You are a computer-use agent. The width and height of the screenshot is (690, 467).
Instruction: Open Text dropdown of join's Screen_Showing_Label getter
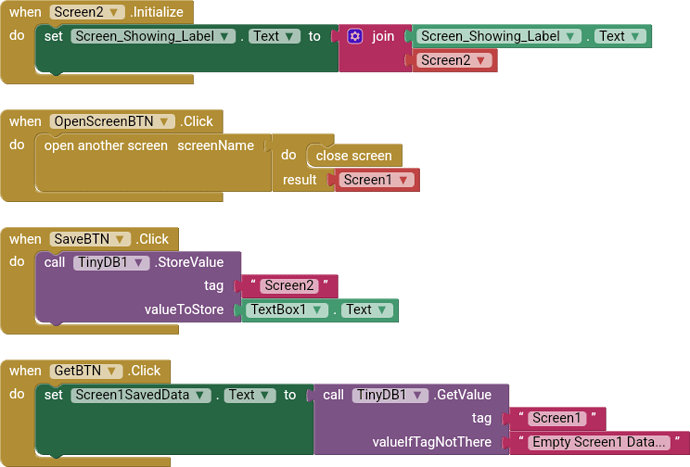point(620,36)
